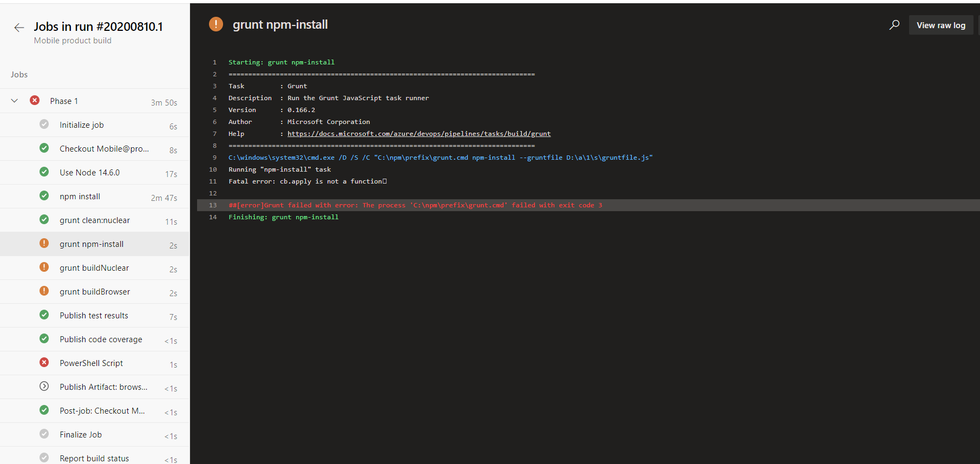Click the green check beside Checkout Mobile@pro...
The width and height of the screenshot is (980, 464).
pyautogui.click(x=44, y=148)
